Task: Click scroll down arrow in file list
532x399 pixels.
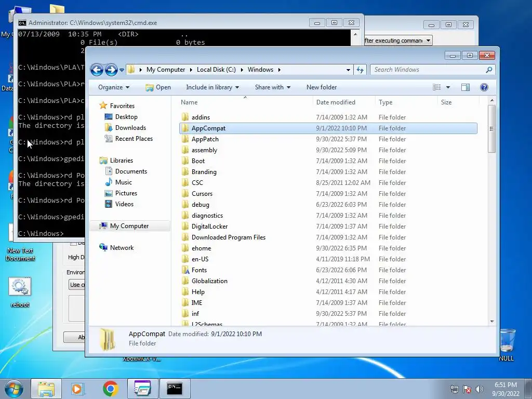Action: [x=492, y=321]
